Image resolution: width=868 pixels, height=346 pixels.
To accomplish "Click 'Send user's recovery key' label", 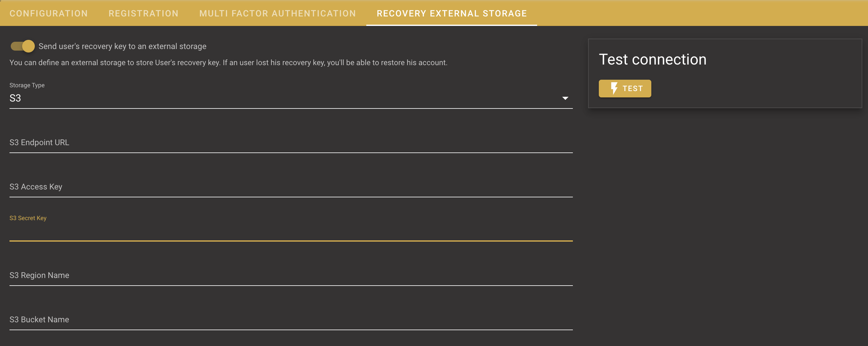I will pyautogui.click(x=122, y=46).
